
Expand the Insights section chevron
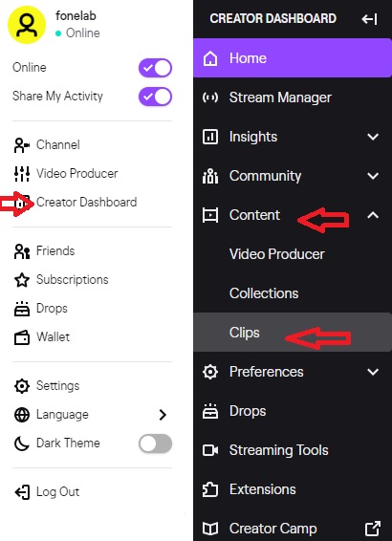click(x=373, y=137)
